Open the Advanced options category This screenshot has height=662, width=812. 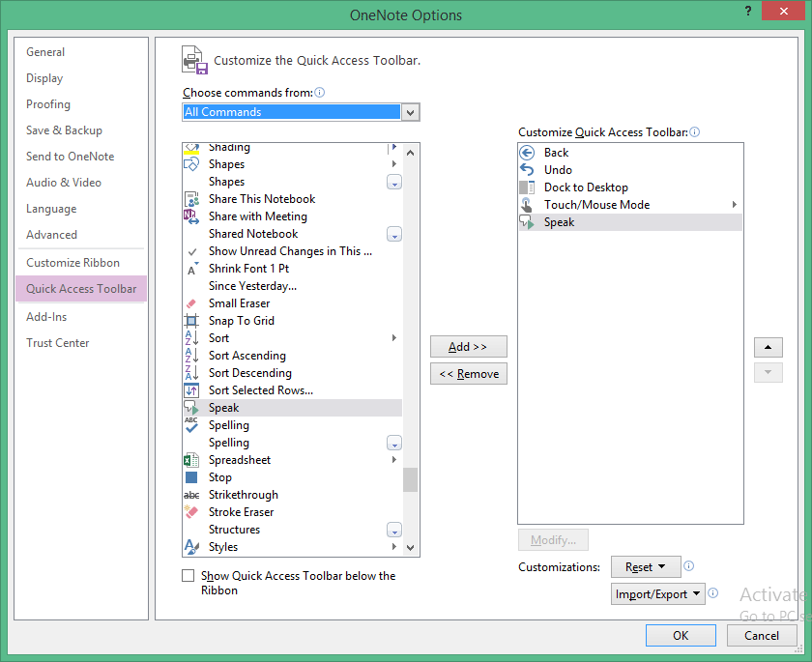pos(52,235)
